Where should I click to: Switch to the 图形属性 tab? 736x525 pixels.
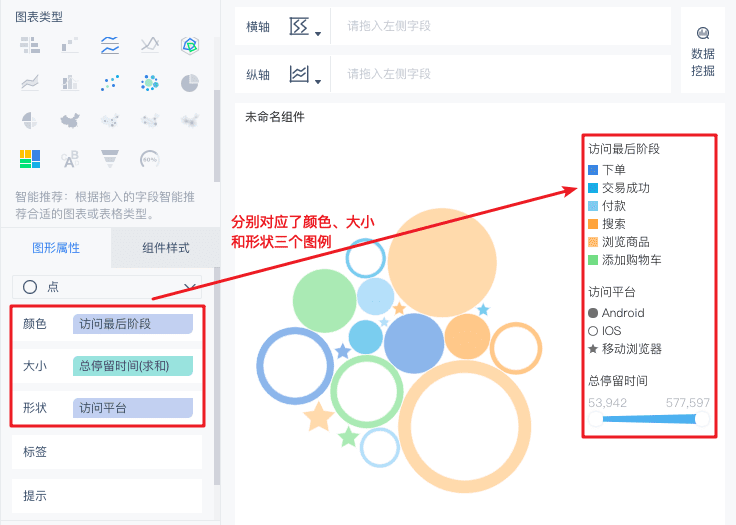pyautogui.click(x=56, y=247)
